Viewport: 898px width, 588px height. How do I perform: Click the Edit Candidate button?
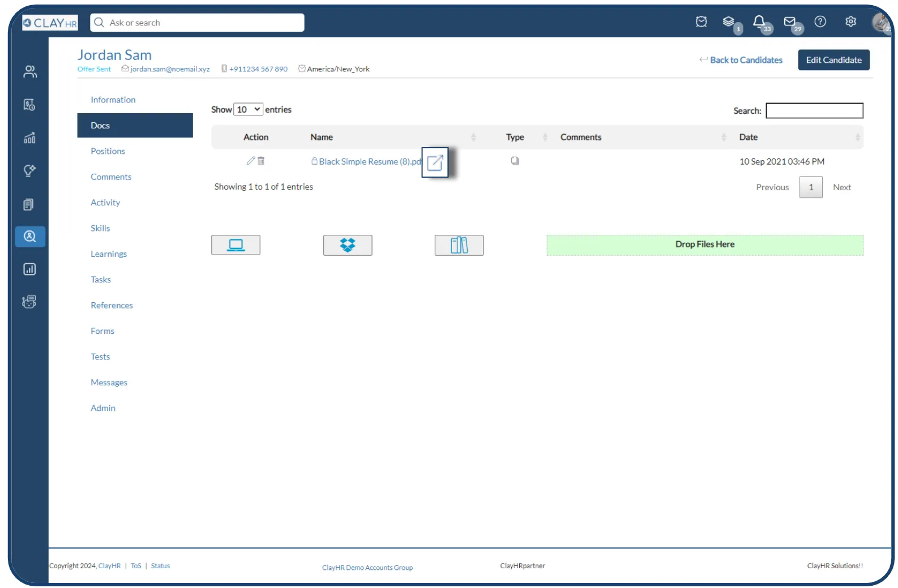(833, 60)
